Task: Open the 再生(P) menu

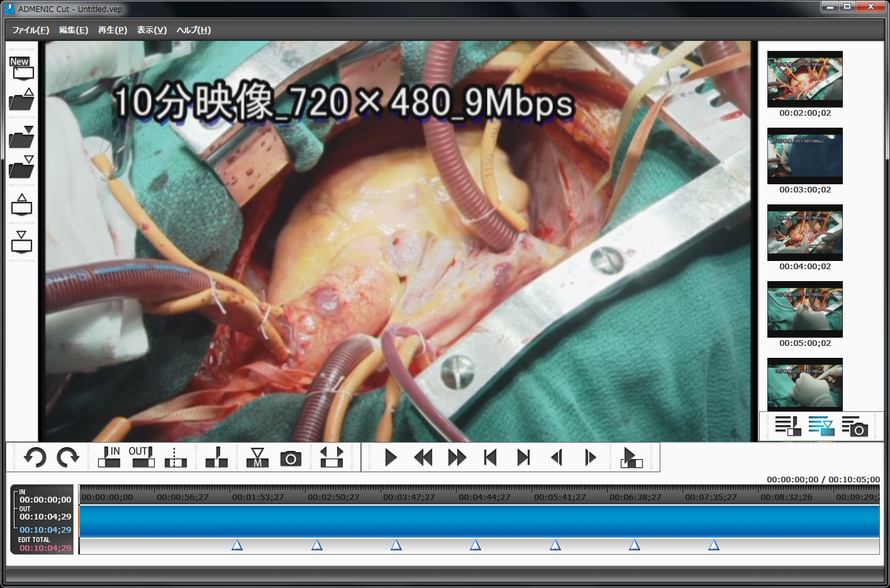Action: [x=113, y=30]
